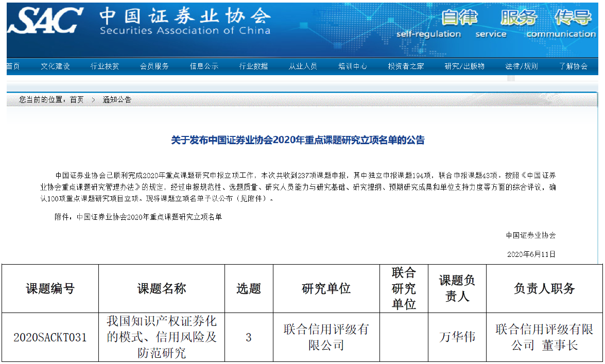Viewport: 605px width, 364px height.
Task: Select cell 万华伟
Action: pos(457,337)
